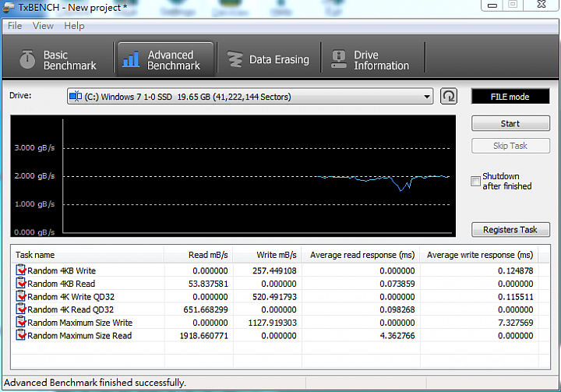This screenshot has width=561, height=392.
Task: Click task icon for Random 4KB Read
Action: (21, 283)
